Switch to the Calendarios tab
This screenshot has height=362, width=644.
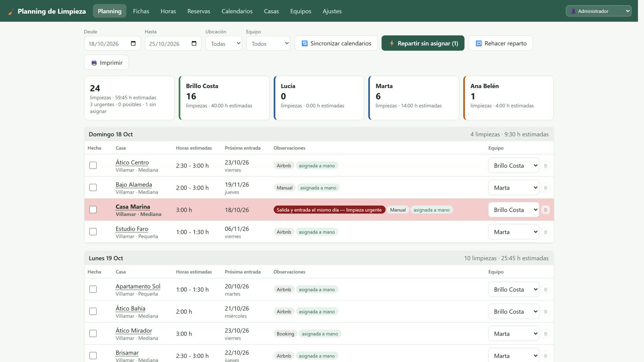(x=237, y=11)
